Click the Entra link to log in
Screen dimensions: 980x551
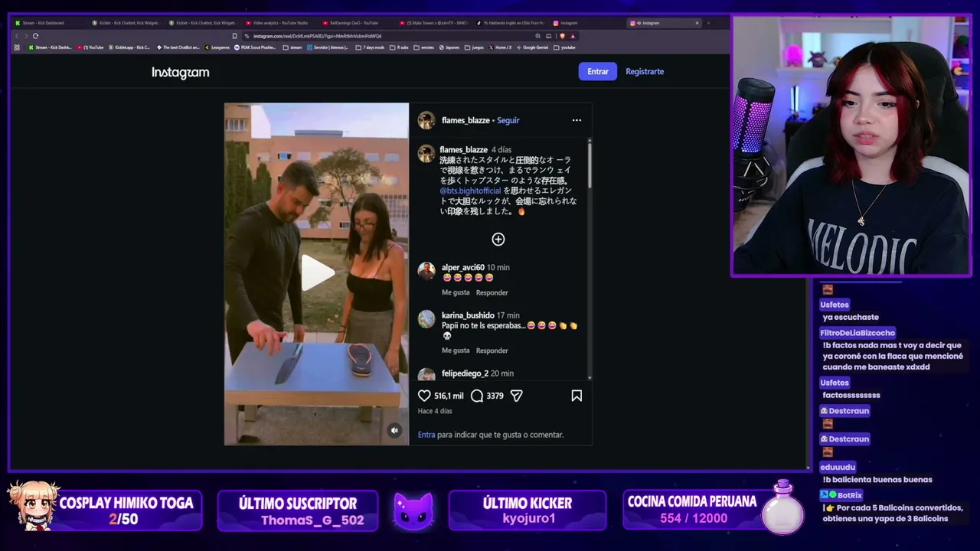[426, 435]
